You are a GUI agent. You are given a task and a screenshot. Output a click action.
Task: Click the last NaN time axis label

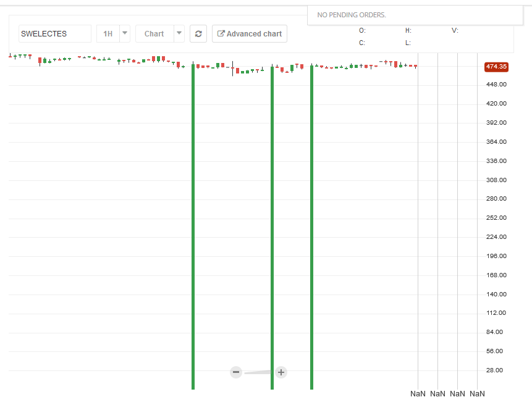coord(477,393)
